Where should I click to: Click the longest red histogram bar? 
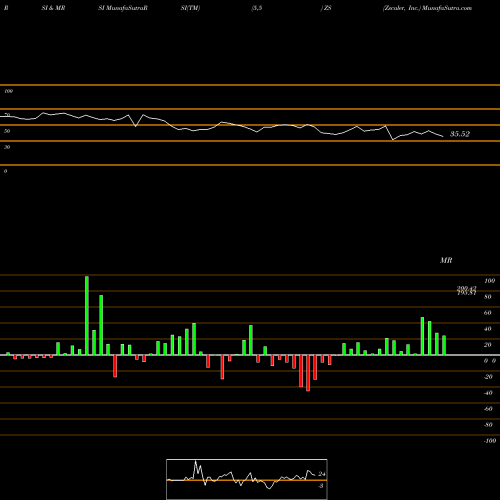coord(308,373)
